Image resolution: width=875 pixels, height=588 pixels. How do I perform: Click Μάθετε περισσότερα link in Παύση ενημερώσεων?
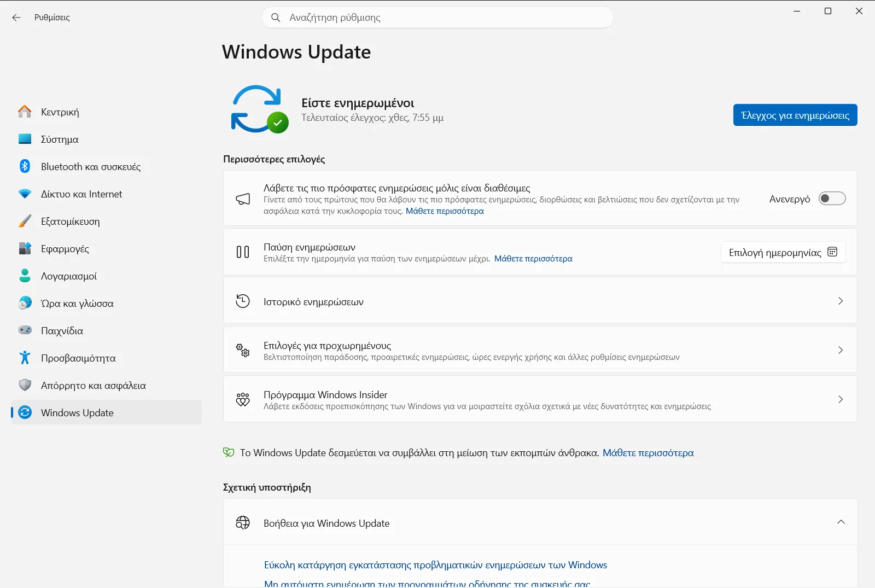533,259
